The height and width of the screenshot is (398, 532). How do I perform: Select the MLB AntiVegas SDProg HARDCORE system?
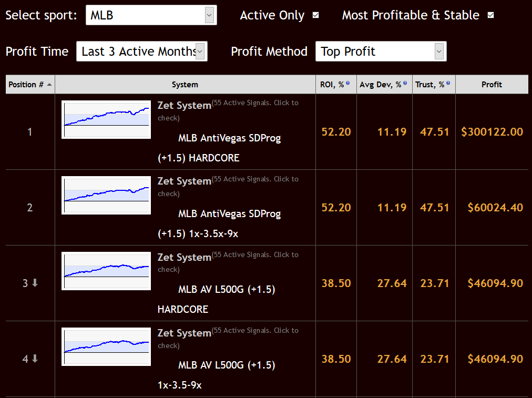click(x=229, y=138)
